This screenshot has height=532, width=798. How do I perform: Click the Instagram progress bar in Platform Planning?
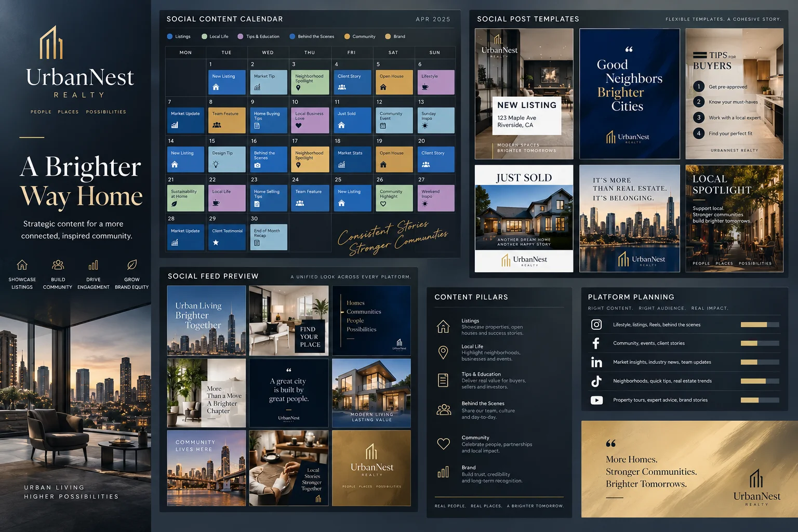tap(760, 325)
